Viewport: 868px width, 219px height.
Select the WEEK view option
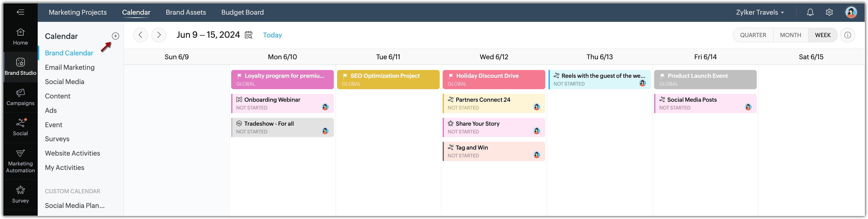[x=823, y=35]
